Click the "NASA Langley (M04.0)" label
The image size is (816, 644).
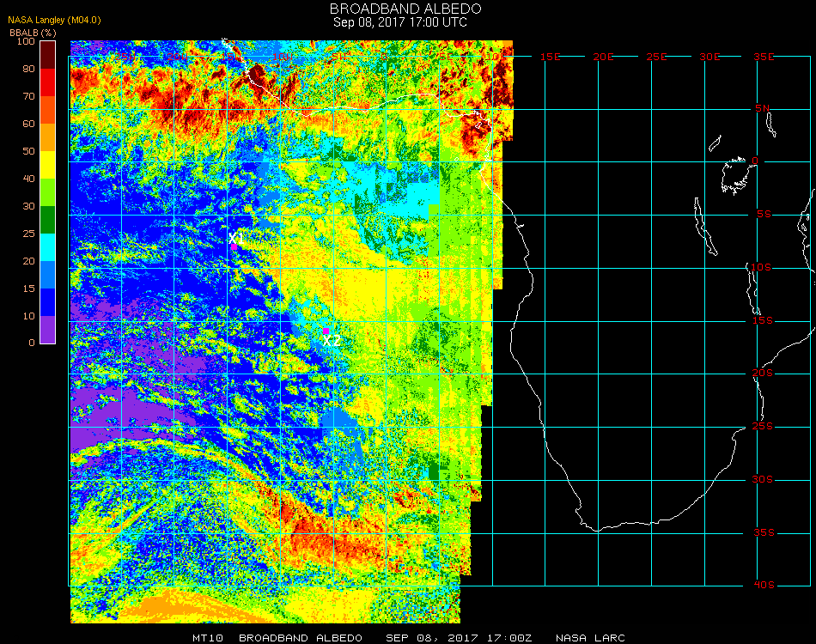(x=54, y=21)
